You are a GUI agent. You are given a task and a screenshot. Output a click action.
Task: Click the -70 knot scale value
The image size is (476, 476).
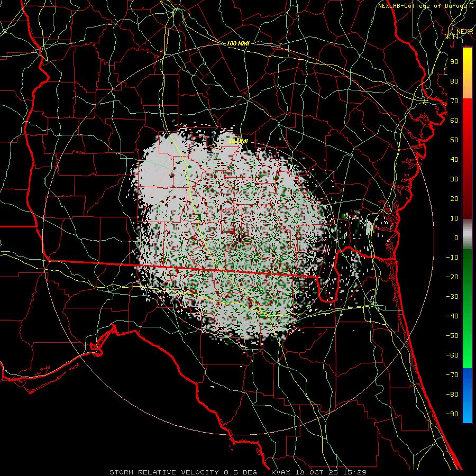pos(452,375)
